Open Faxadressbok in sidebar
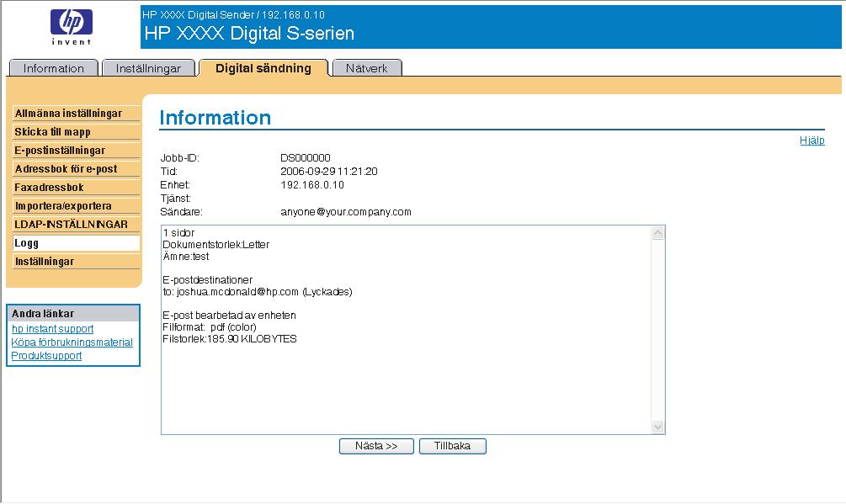Screen dimensions: 846x504 coord(76,188)
